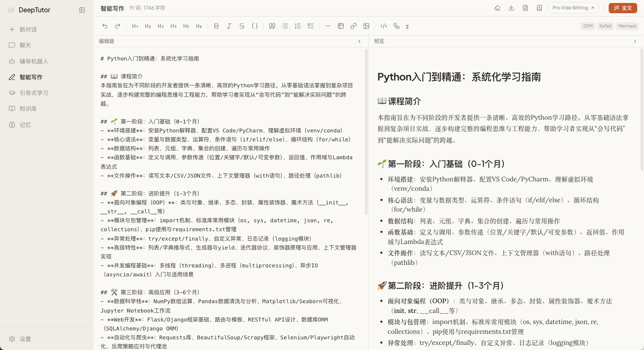The image size is (644, 350).
Task: Toggle italic formatting
Action: tap(229, 26)
